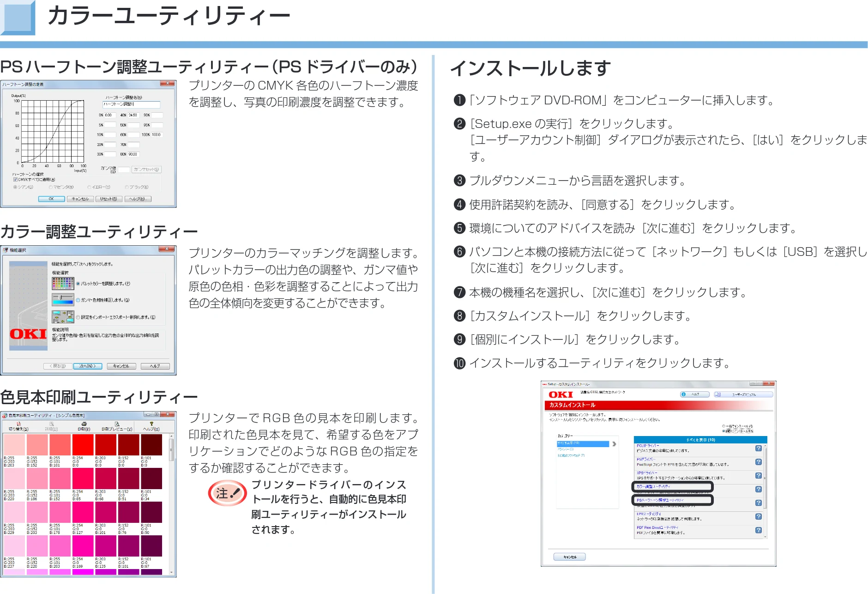Select ドライバー (3) category in installer
The image size is (868, 594).
tap(566, 449)
